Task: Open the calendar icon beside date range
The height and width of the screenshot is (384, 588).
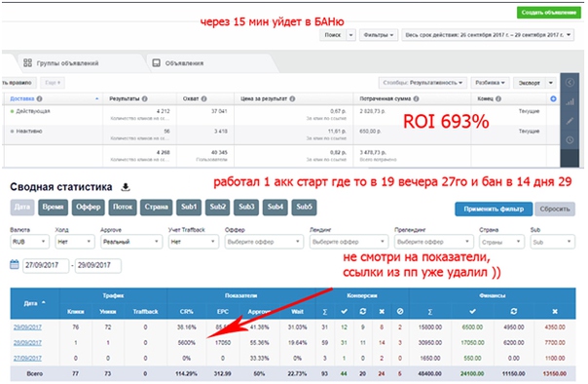Action: pos(15,265)
